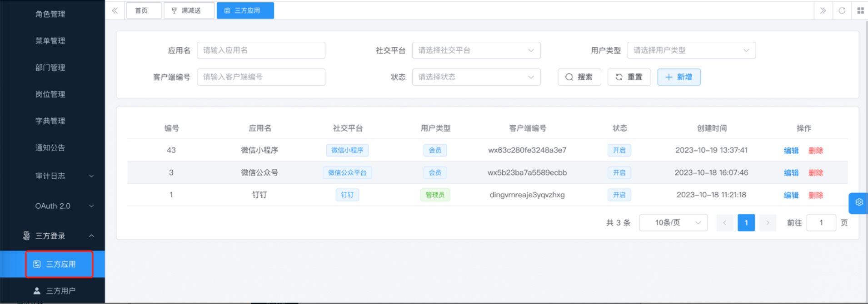The width and height of the screenshot is (868, 304).
Task: Open the grid layout icon at top right
Action: (x=860, y=10)
